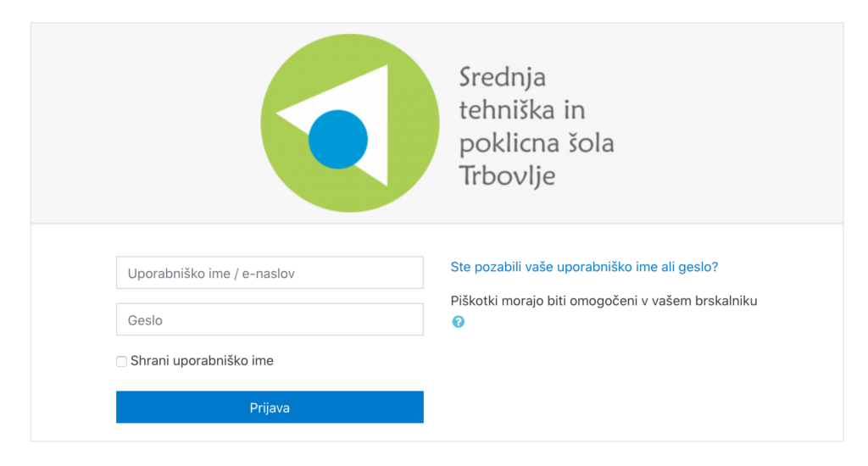Image resolution: width=868 pixels, height=466 pixels.
Task: Tick the Shrani uporabniško ime checkbox
Action: click(121, 362)
